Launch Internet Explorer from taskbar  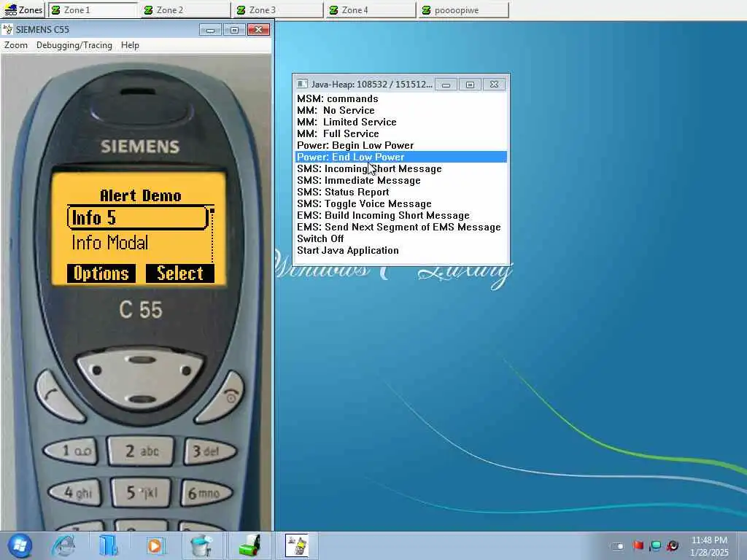point(64,545)
